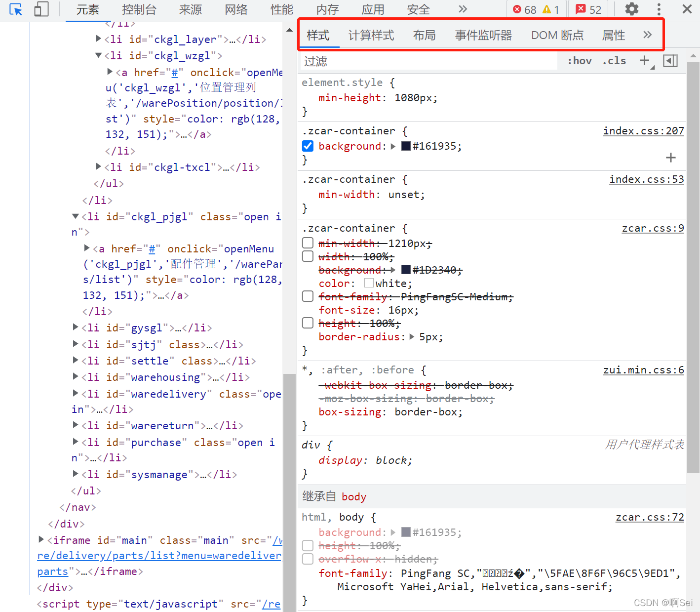Open the 来源 tab

pyautogui.click(x=190, y=10)
